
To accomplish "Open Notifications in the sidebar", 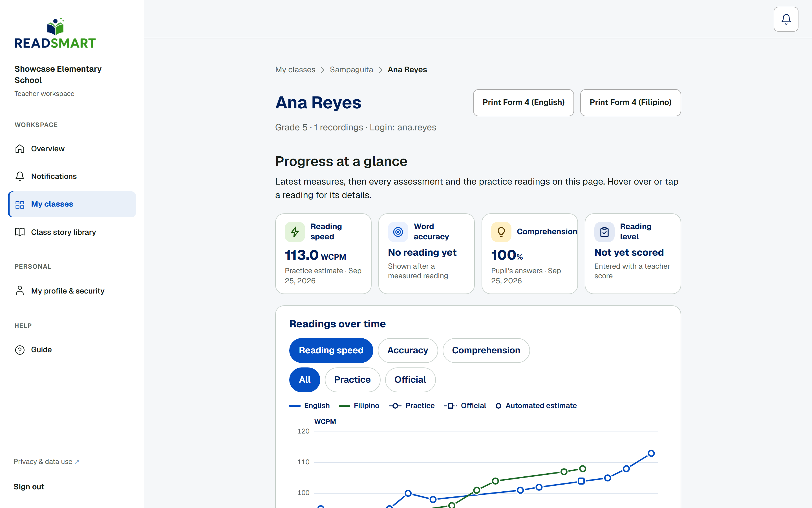I will [x=72, y=176].
